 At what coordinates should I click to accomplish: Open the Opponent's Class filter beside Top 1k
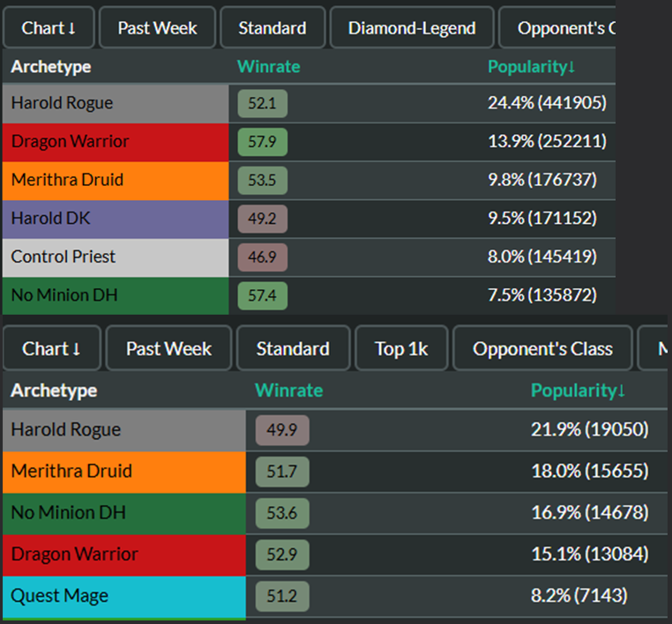[542, 349]
